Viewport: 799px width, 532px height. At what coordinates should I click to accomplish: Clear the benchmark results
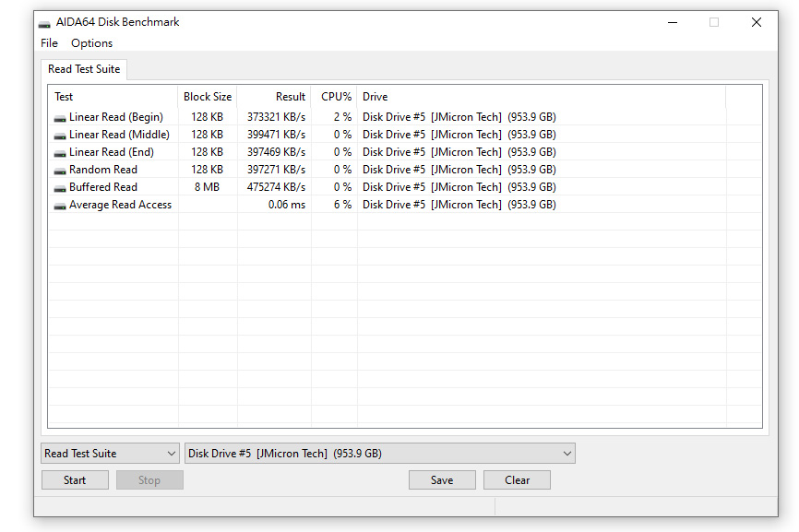[517, 480]
